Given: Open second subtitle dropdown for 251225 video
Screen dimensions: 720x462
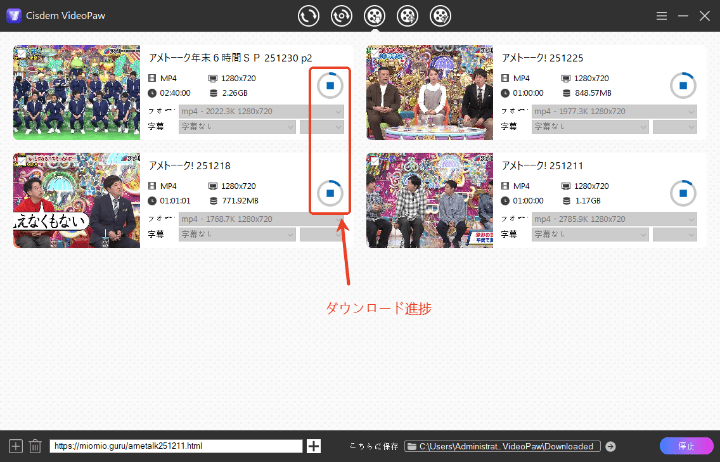Looking at the screenshot, I should [675, 126].
